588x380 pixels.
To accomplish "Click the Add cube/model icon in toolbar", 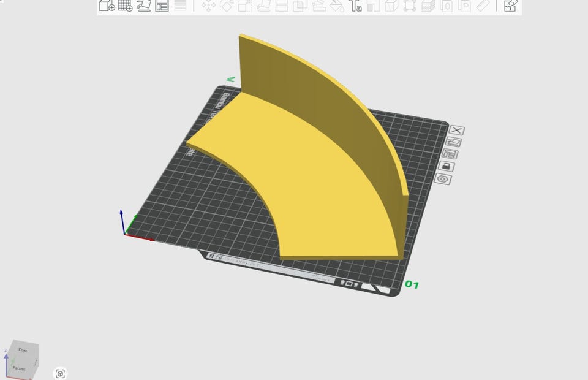I will [107, 6].
